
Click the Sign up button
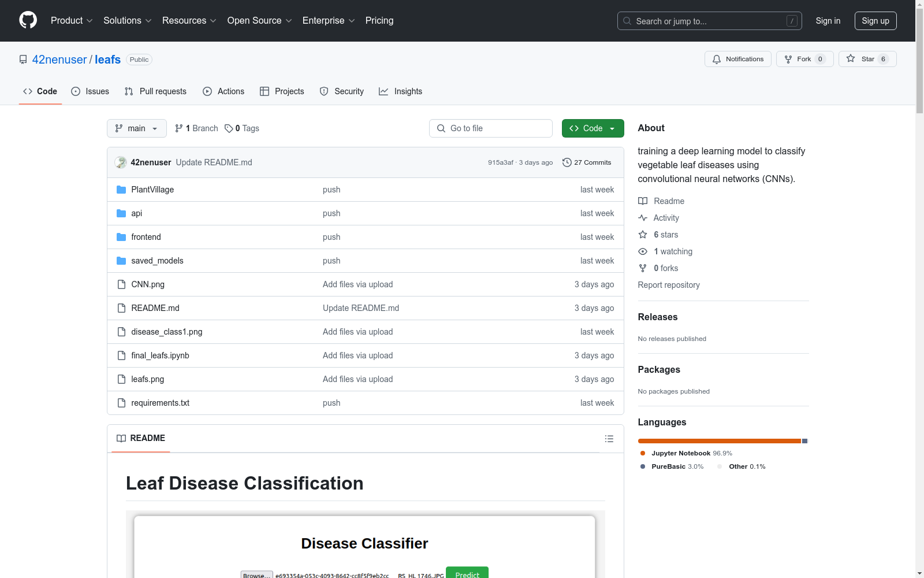875,21
